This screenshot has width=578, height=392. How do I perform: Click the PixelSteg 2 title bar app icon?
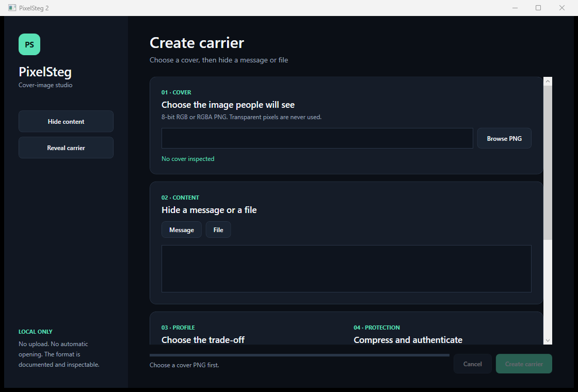coord(12,8)
